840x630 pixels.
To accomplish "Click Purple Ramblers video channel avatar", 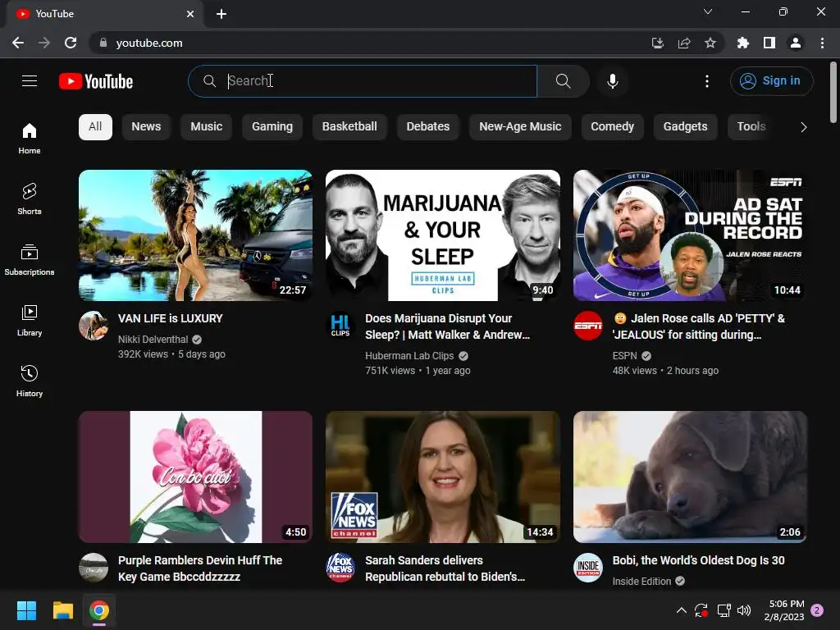I will [x=94, y=568].
